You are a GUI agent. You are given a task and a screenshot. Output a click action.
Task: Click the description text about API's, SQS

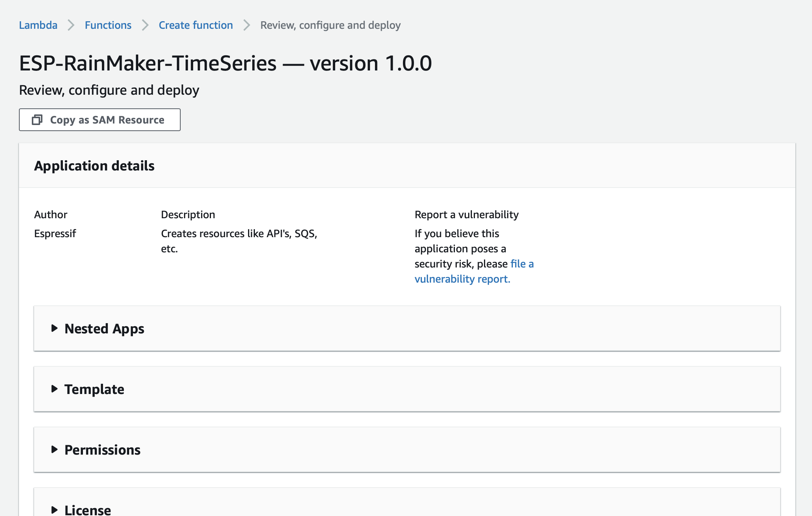[239, 241]
